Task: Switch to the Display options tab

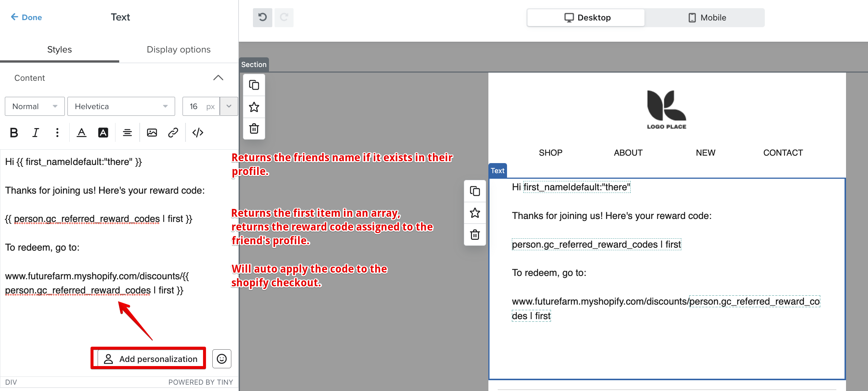Action: coord(178,49)
